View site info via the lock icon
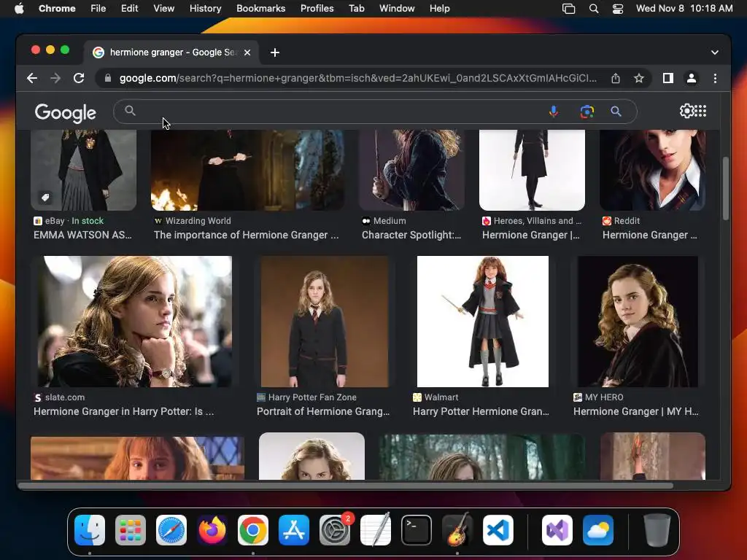747x560 pixels. pos(108,78)
